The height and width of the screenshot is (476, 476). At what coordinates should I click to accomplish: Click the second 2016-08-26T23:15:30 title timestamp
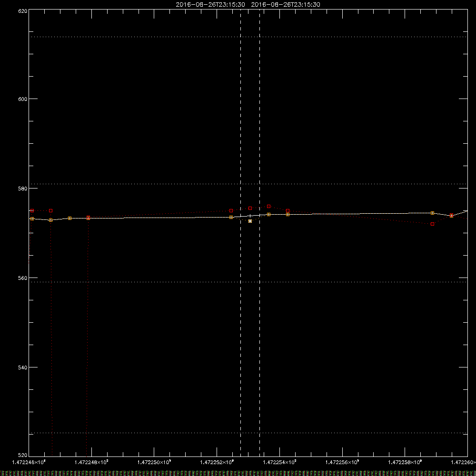286,5
